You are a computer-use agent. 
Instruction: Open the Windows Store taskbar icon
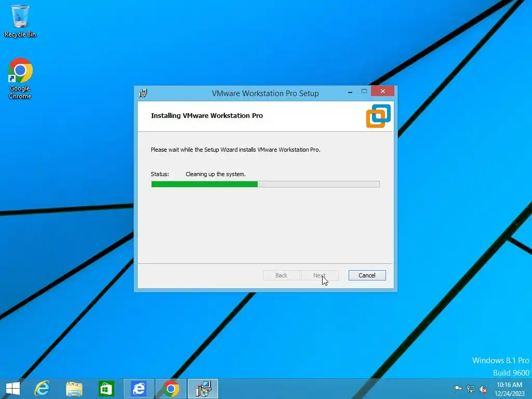pos(106,389)
